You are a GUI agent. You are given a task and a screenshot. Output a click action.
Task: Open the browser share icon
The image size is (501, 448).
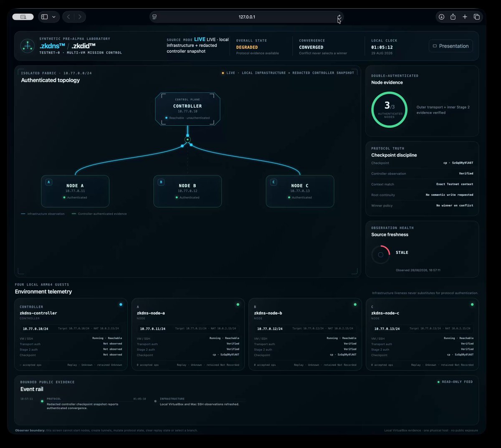click(453, 17)
